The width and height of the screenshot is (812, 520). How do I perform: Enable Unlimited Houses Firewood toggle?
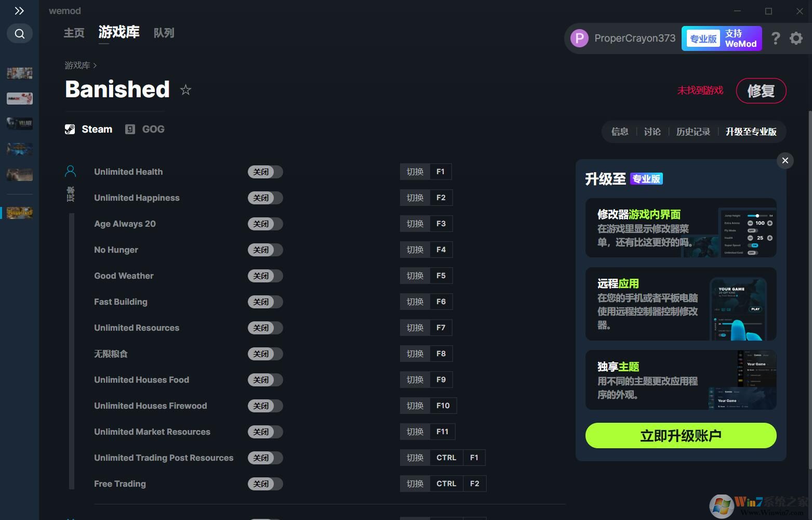265,406
